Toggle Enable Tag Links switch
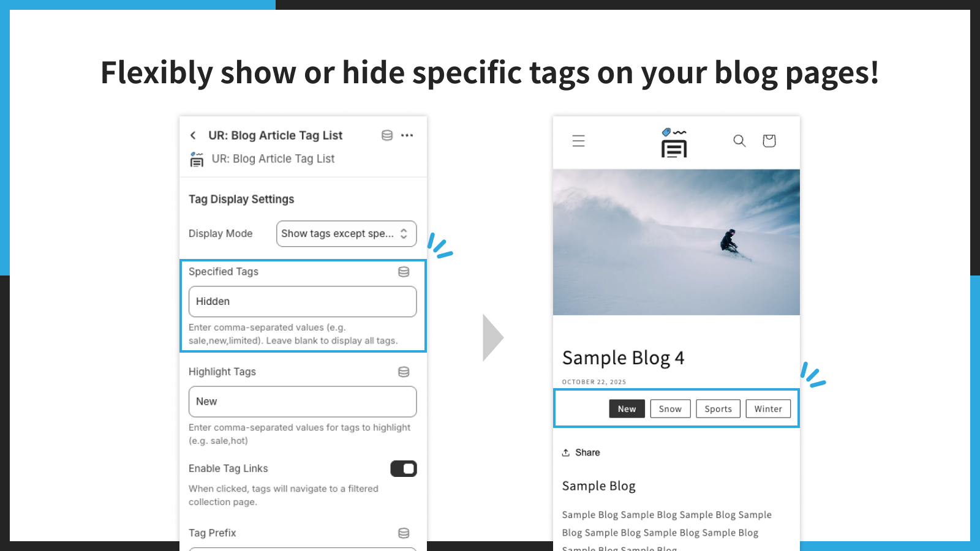 tap(404, 468)
